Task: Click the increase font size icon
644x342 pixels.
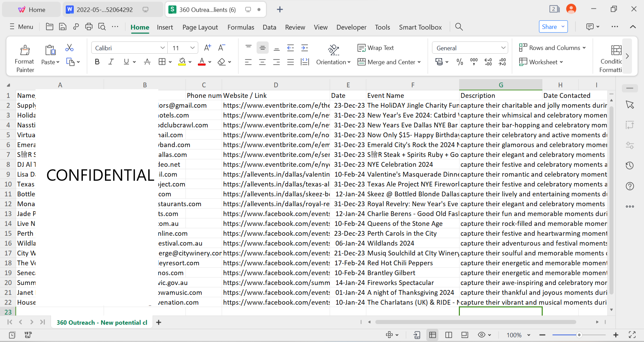Action: pyautogui.click(x=208, y=48)
